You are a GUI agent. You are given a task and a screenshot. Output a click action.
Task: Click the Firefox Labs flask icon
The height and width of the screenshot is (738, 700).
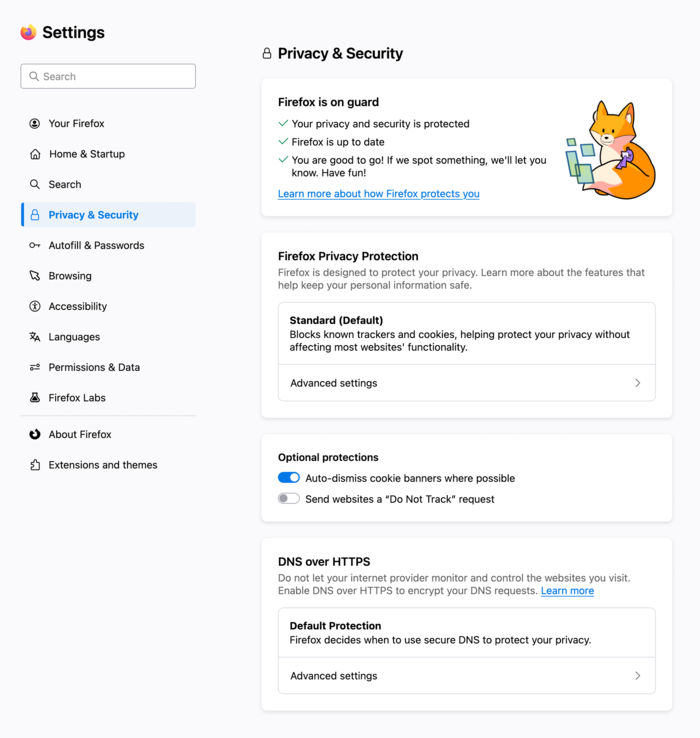(35, 398)
